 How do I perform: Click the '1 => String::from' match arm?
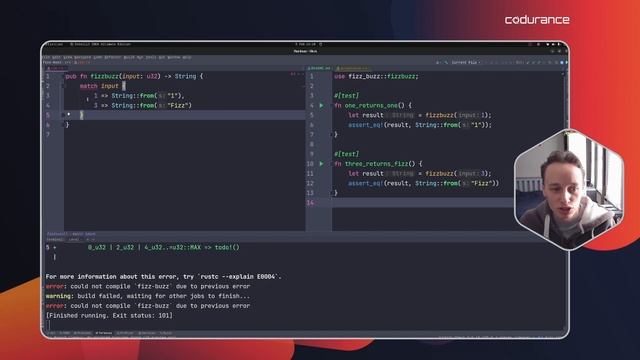[x=139, y=96]
